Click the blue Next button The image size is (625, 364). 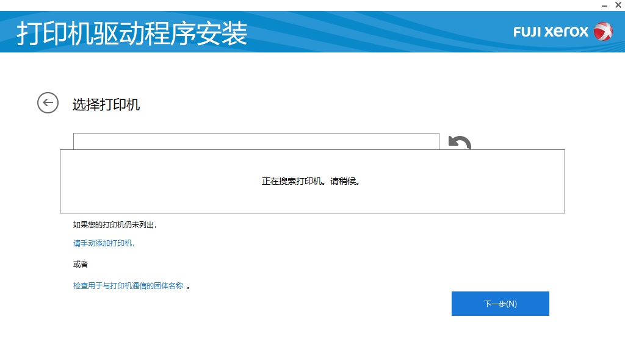pyautogui.click(x=500, y=303)
